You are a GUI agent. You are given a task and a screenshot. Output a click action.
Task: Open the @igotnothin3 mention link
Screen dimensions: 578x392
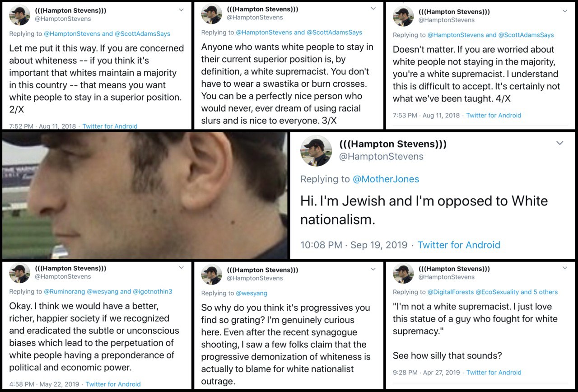(152, 292)
